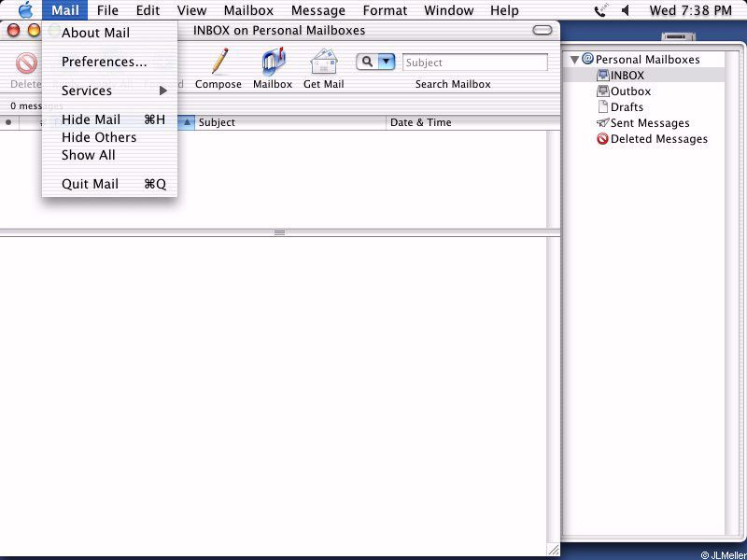This screenshot has height=560, width=747.
Task: Open the Format menu
Action: click(385, 10)
